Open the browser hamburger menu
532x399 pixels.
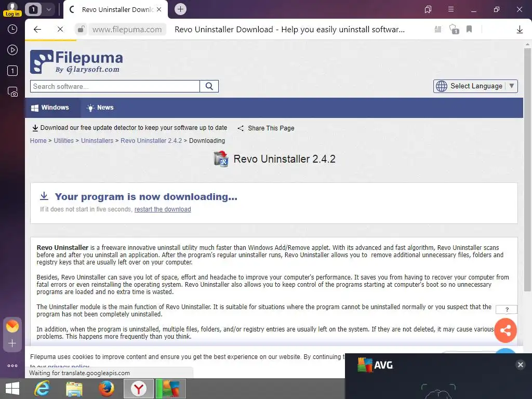[450, 9]
